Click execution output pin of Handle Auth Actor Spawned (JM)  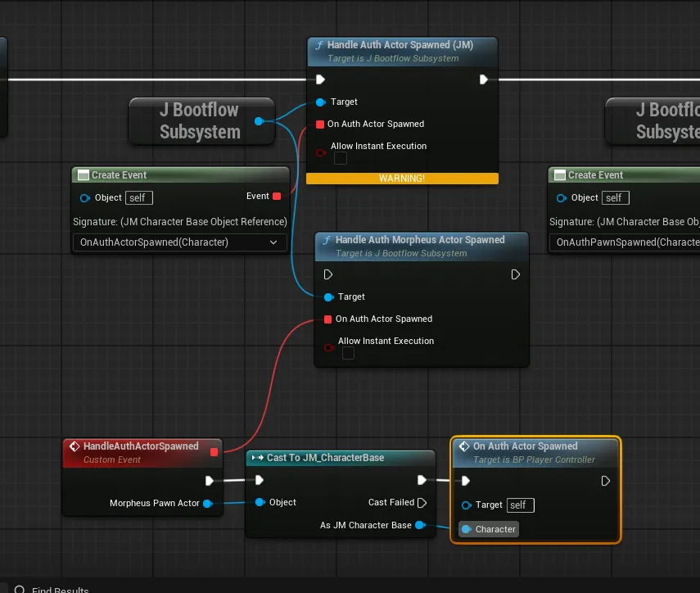(484, 79)
